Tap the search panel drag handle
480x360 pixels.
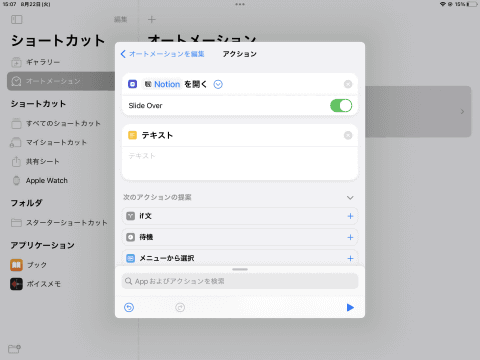tap(240, 269)
